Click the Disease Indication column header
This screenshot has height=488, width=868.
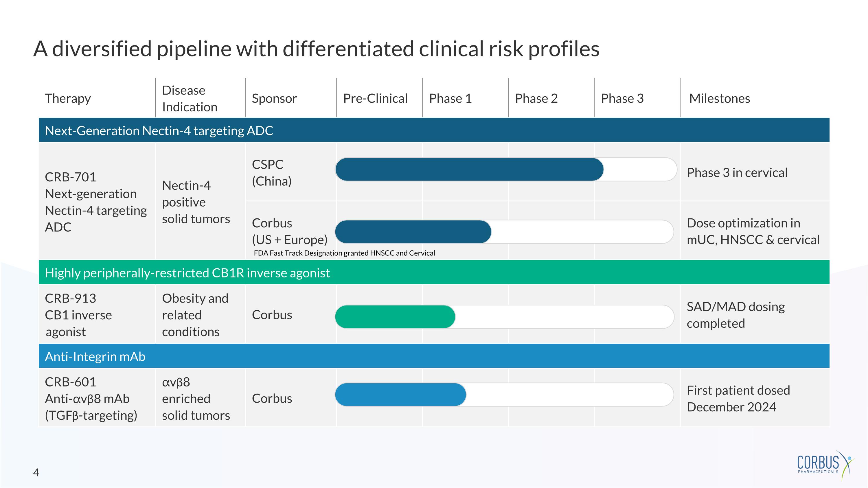point(190,98)
